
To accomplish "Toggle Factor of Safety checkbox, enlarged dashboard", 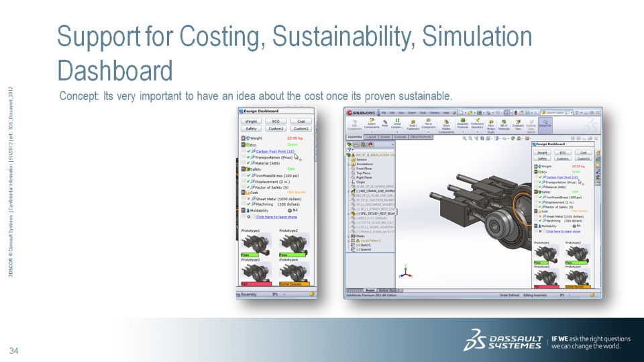I will (248, 187).
